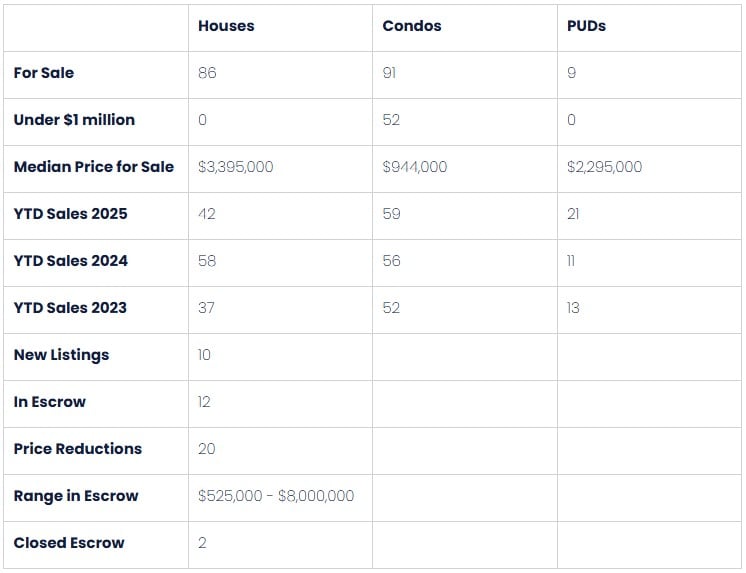Select the YTD Sales 2023 row label
The height and width of the screenshot is (573, 746).
[70, 308]
